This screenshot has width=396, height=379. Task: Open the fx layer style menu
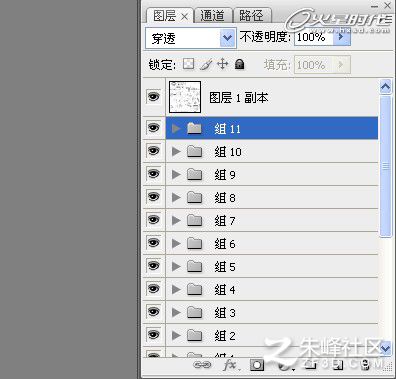[230, 365]
